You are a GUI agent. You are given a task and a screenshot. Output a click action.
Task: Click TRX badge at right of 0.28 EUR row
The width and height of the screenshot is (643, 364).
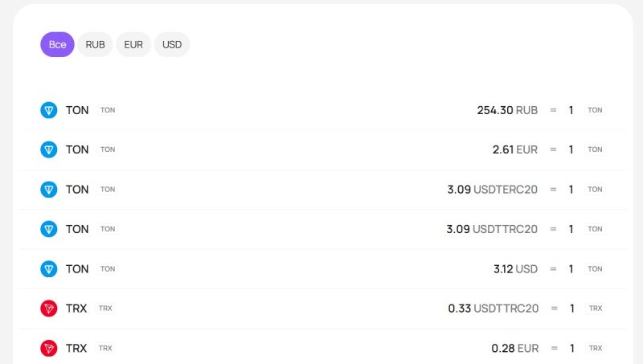pos(596,348)
